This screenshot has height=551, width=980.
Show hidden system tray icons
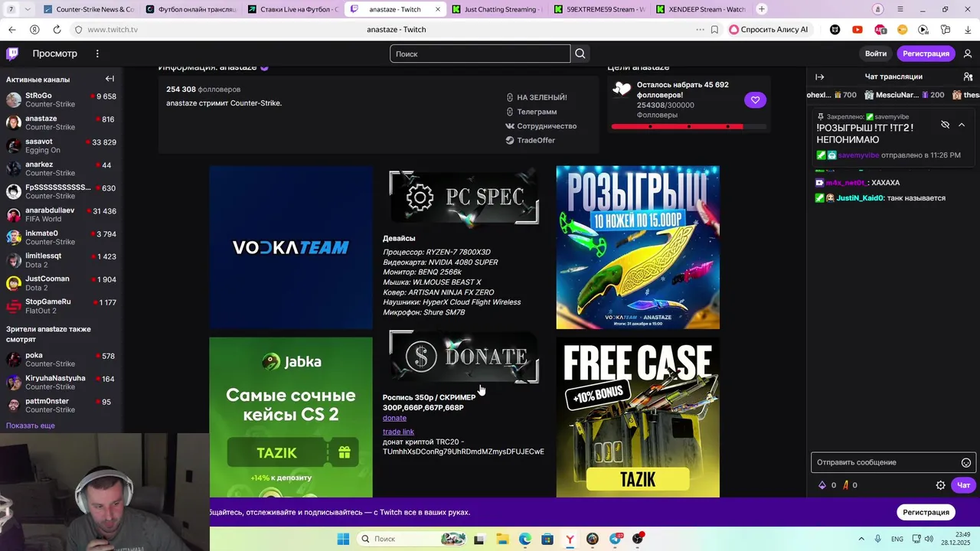tap(861, 539)
